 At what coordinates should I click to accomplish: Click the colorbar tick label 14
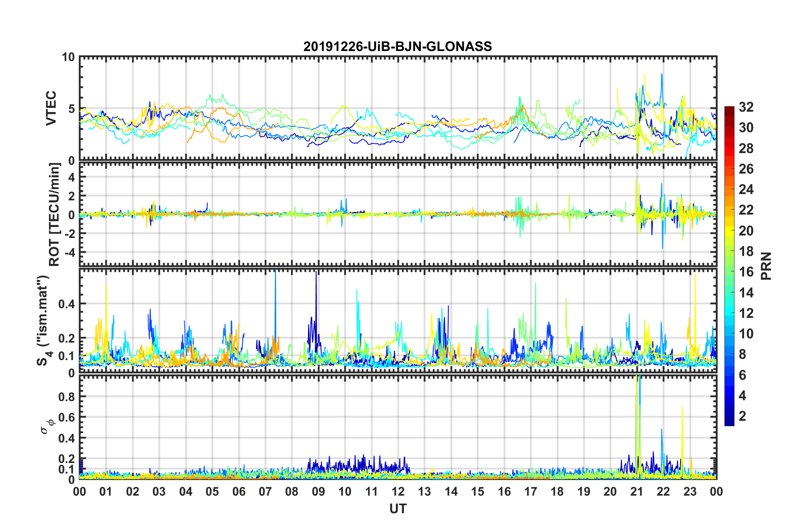[x=746, y=293]
